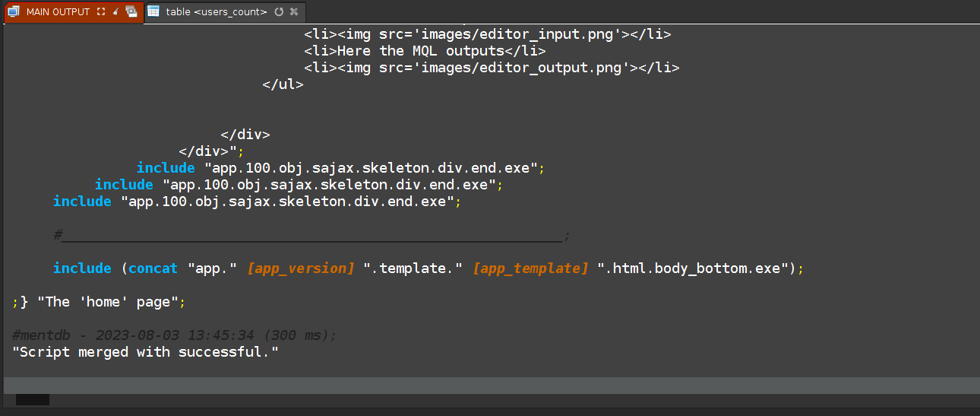Click the [app_version] variable in code
The width and height of the screenshot is (980, 416).
coord(301,268)
